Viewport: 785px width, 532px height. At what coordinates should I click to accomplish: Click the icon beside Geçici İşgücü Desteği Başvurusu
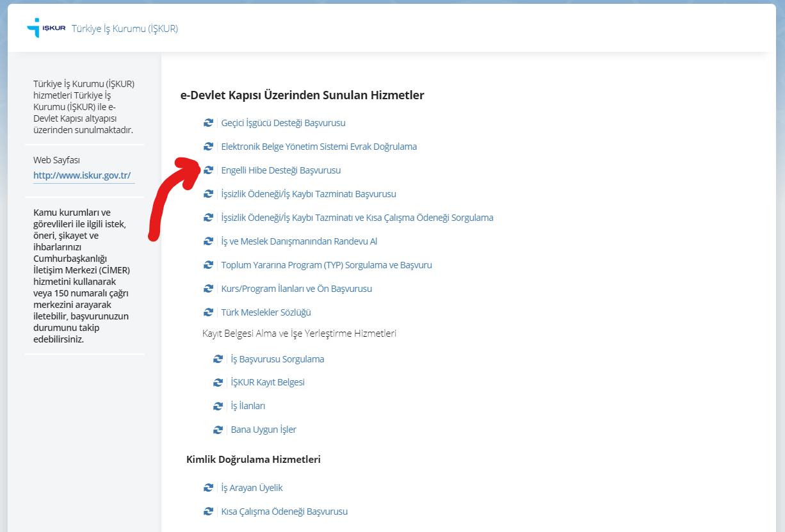pos(208,123)
